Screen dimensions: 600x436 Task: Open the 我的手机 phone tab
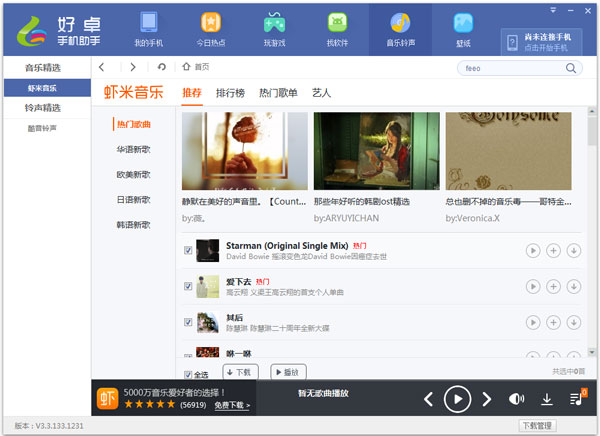click(x=148, y=30)
